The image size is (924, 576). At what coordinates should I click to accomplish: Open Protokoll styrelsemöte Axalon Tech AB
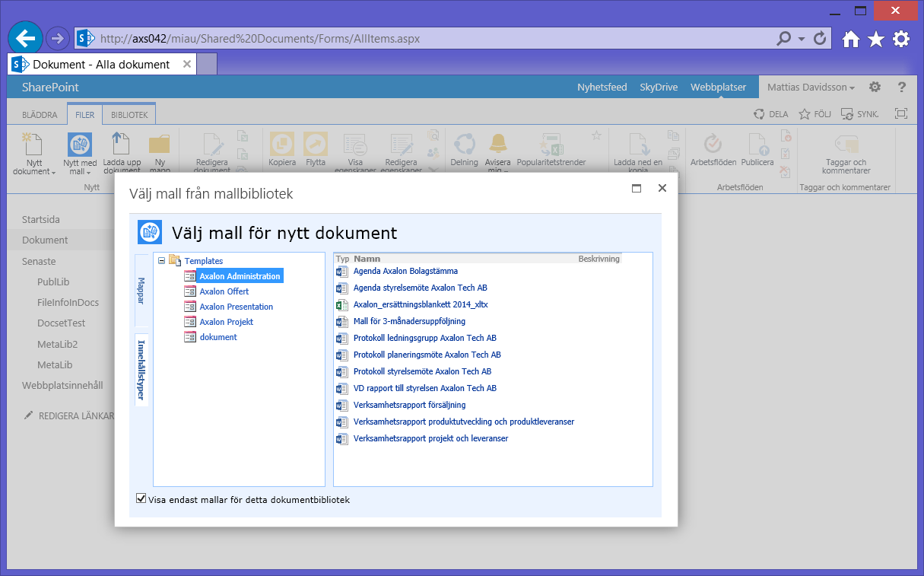(422, 371)
